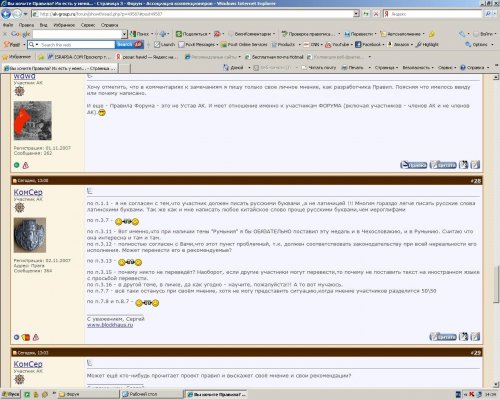Viewport: 500px width, 400px height.
Task: Stop loading with the red X icon
Action: [x=376, y=14]
